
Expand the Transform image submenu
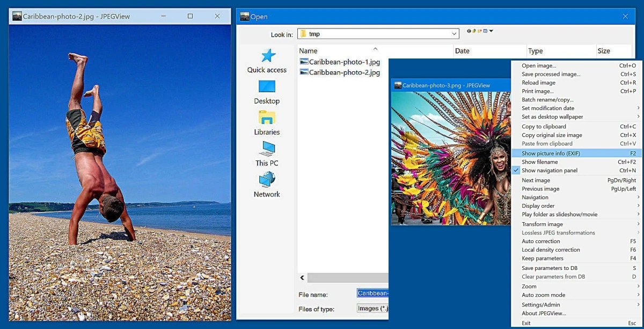pyautogui.click(x=542, y=224)
